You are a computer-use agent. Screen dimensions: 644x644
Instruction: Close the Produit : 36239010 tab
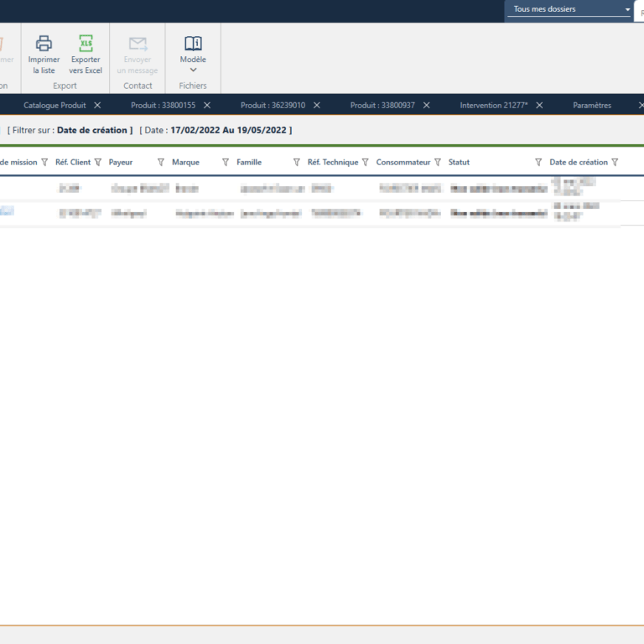coord(317,106)
